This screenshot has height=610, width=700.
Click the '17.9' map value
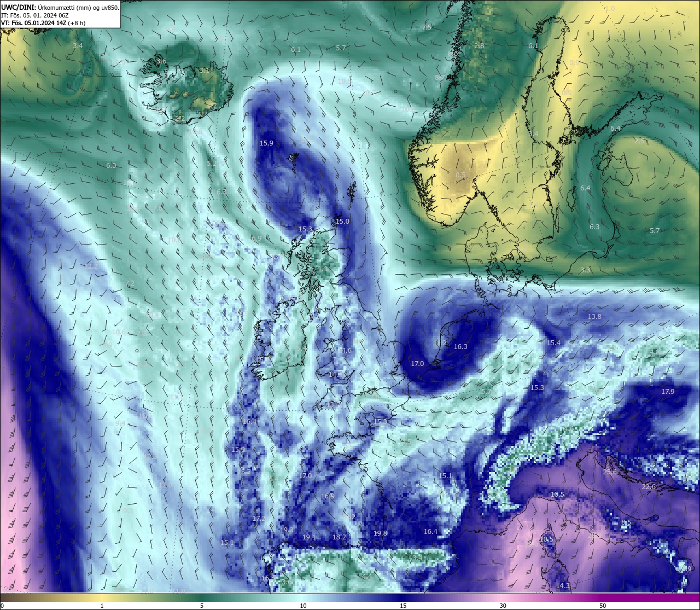click(x=668, y=391)
